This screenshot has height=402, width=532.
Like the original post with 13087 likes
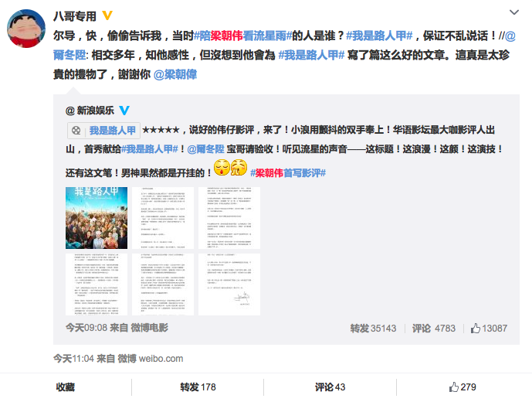coord(489,329)
